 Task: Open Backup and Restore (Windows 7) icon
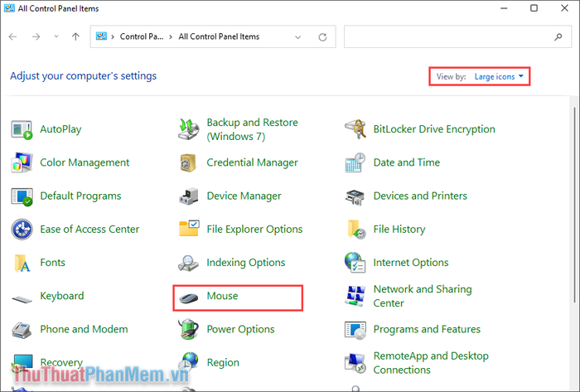[x=189, y=129]
